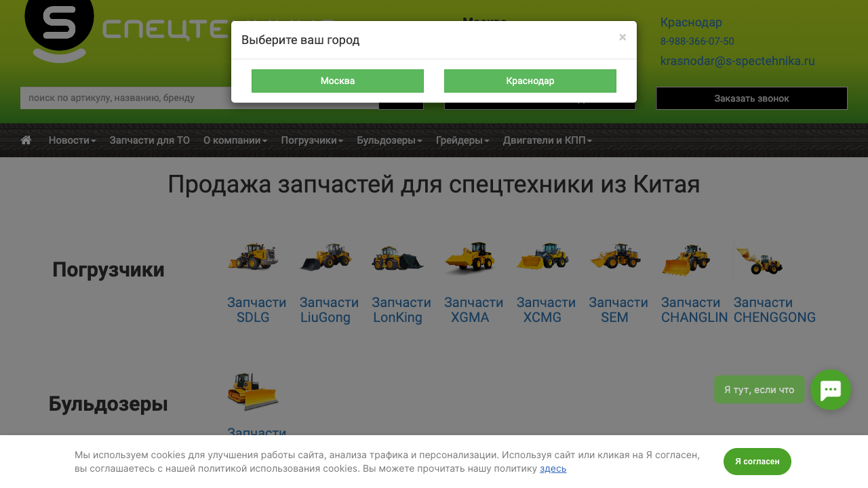The height and width of the screenshot is (488, 868).
Task: Open Запчасти CHANGLIN link
Action: point(694,310)
